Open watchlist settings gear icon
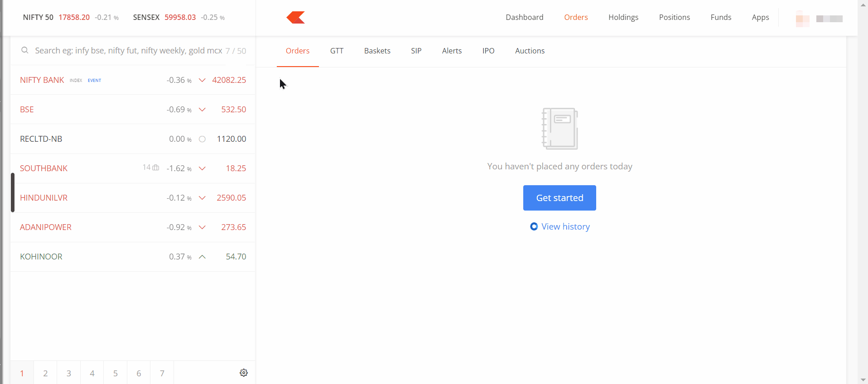This screenshot has height=384, width=868. pyautogui.click(x=244, y=373)
